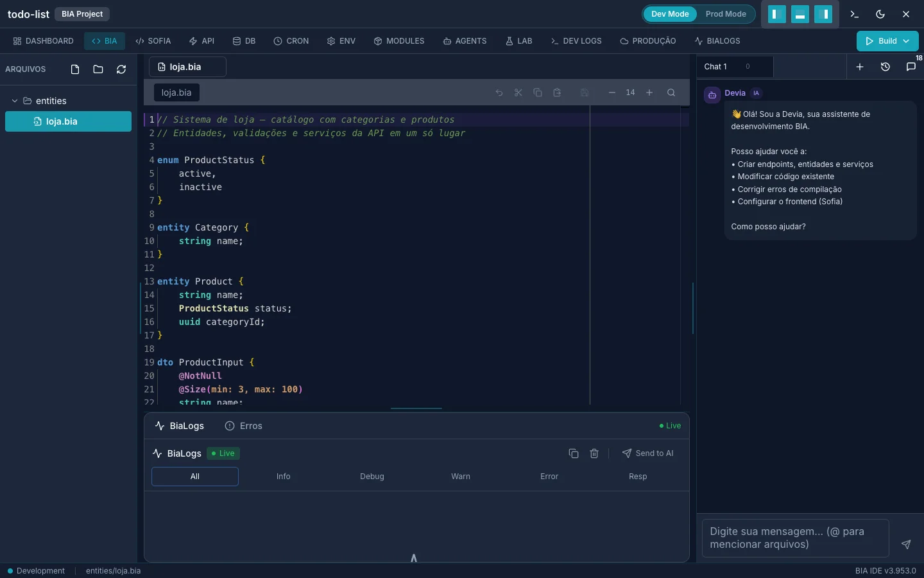Image resolution: width=924 pixels, height=578 pixels.
Task: Select the BIA tab
Action: (105, 41)
